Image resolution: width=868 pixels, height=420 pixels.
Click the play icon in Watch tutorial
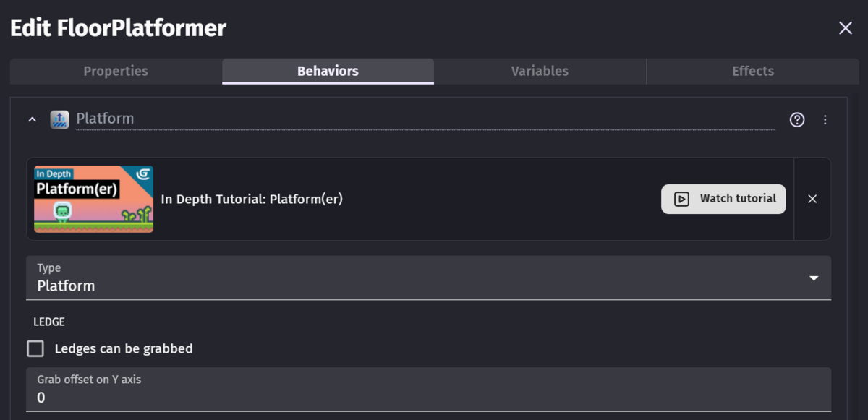tap(681, 199)
